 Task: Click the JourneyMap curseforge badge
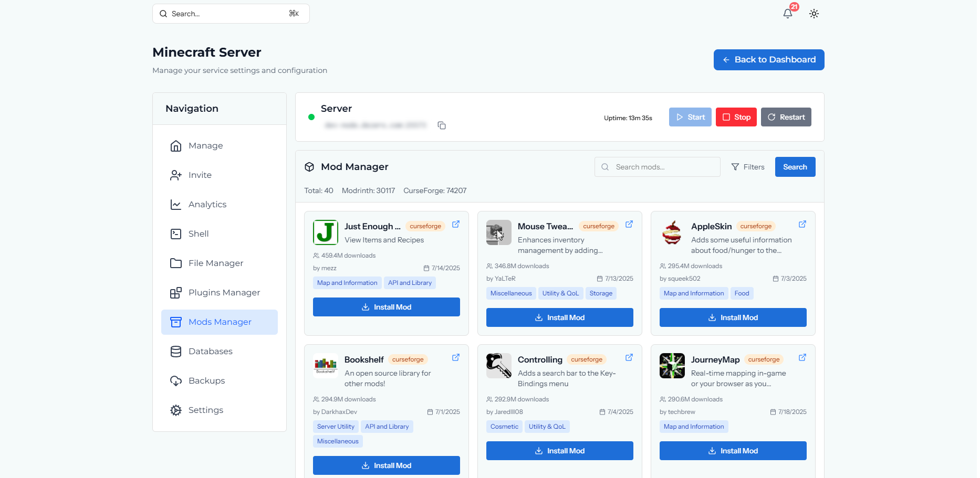(764, 359)
